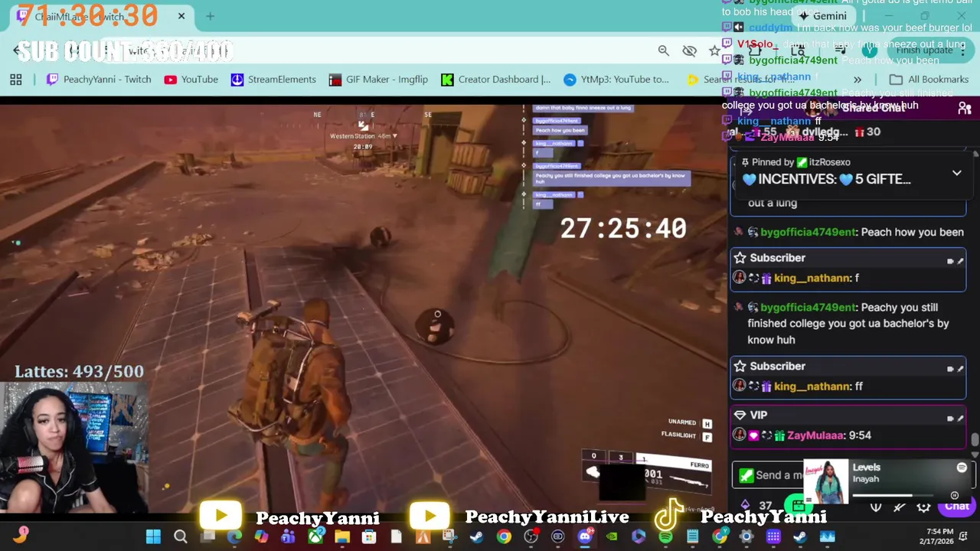Image resolution: width=980 pixels, height=551 pixels.
Task: Expand the bookmarks overflow chevron
Action: pos(857,80)
